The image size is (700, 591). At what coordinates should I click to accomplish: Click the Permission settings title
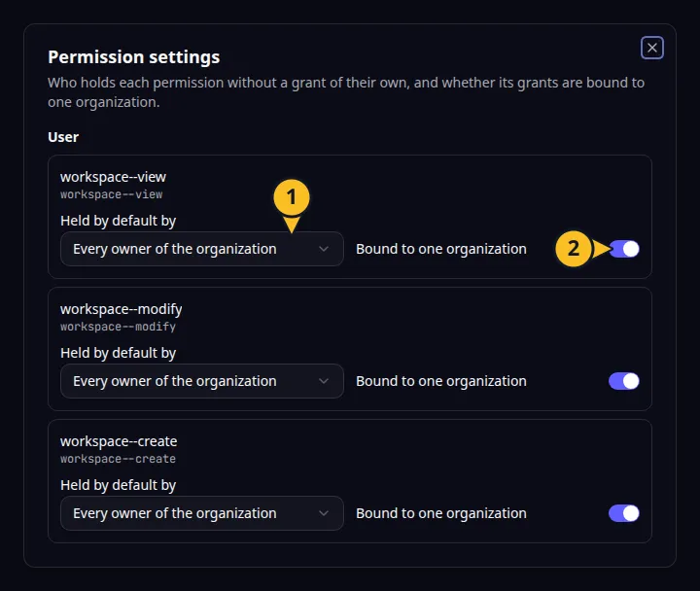click(133, 57)
